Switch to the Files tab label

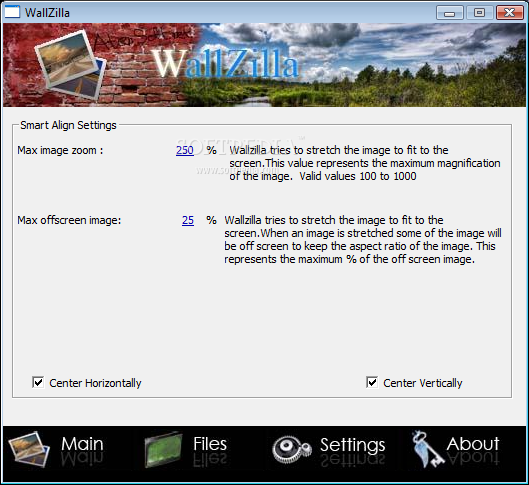pyautogui.click(x=210, y=444)
